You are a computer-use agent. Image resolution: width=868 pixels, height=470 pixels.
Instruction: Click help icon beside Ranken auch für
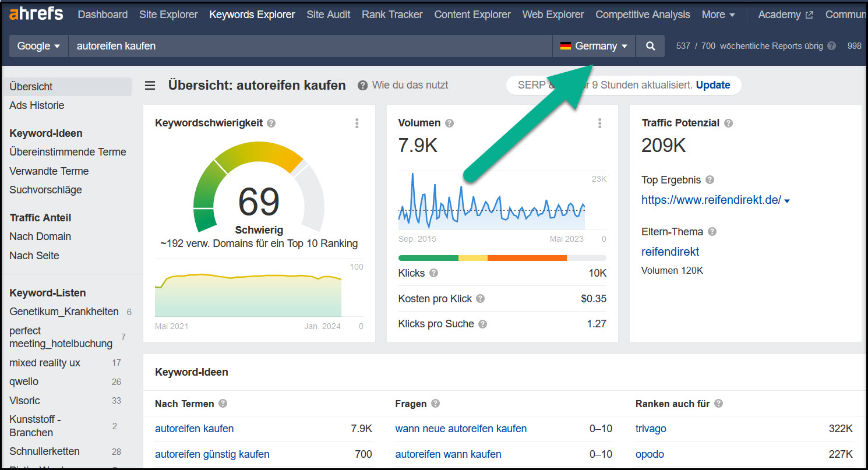click(718, 404)
